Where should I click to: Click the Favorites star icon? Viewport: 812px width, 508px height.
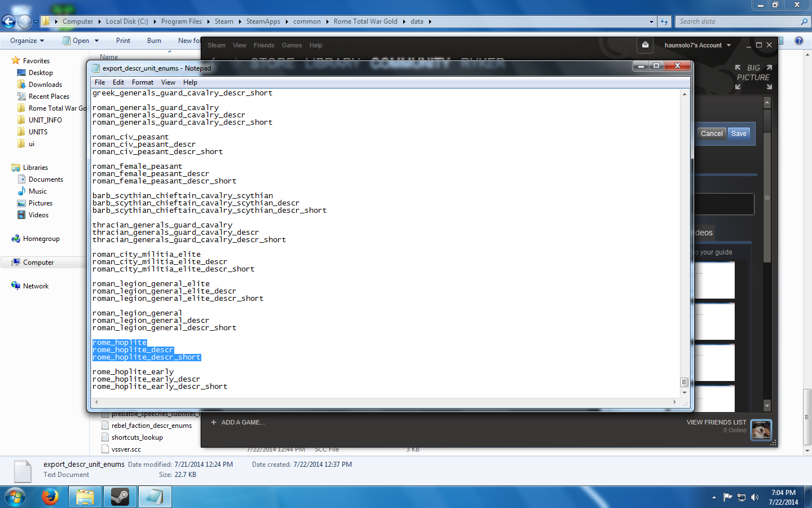point(16,60)
